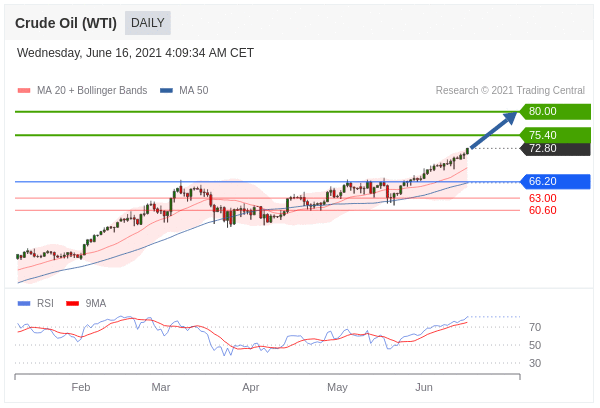Click the Feb label on time axis
The image size is (600, 408).
(81, 387)
